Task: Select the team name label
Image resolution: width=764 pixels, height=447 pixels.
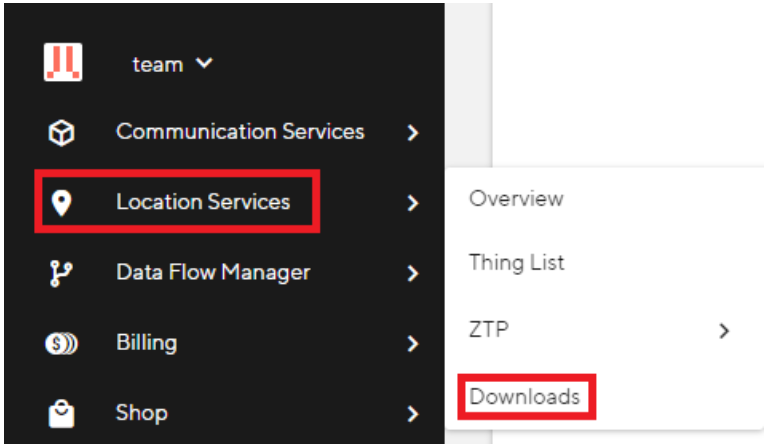Action: click(x=158, y=64)
